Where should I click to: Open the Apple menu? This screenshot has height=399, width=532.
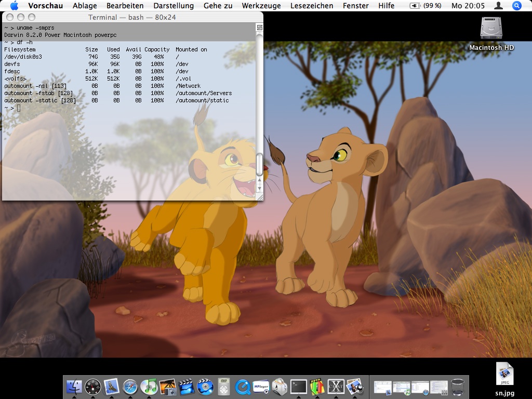click(14, 6)
